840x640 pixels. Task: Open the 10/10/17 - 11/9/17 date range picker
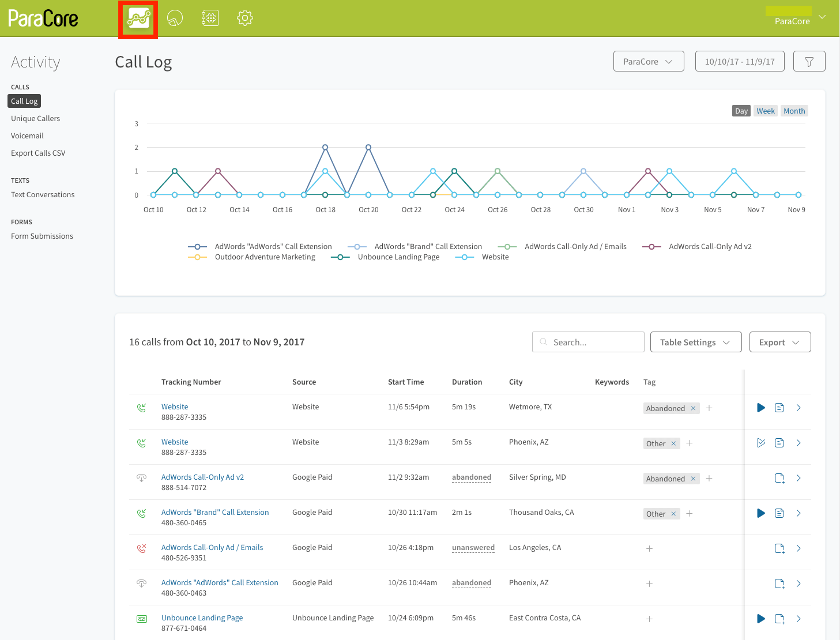tap(740, 61)
